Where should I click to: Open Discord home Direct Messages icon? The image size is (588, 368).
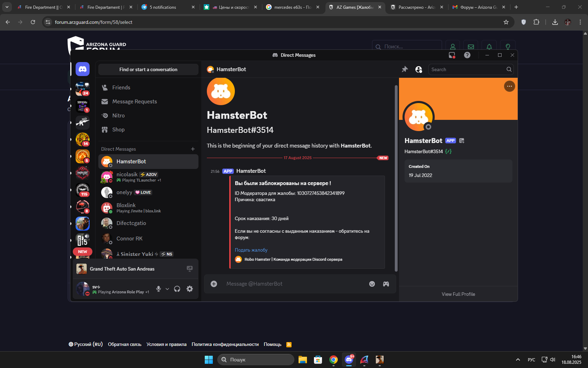tap(83, 69)
